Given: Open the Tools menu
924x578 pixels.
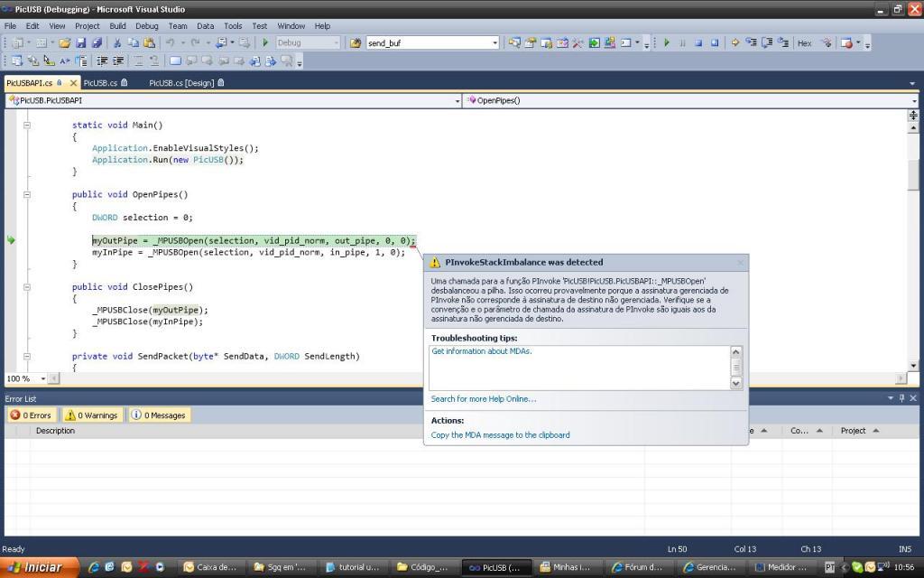Looking at the screenshot, I should (233, 26).
